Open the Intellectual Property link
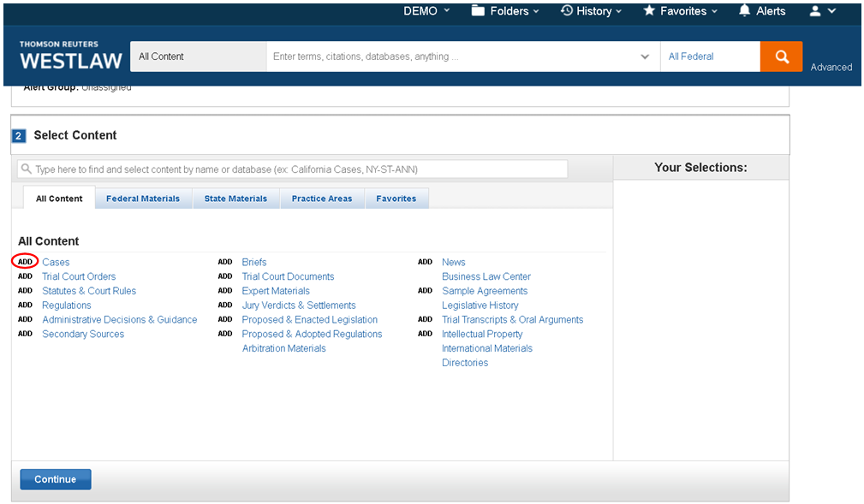 [482, 334]
